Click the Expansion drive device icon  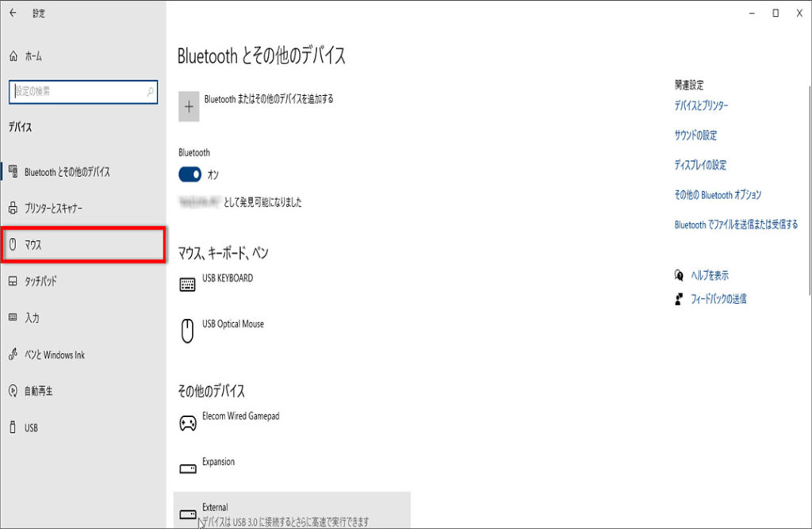pyautogui.click(x=187, y=469)
